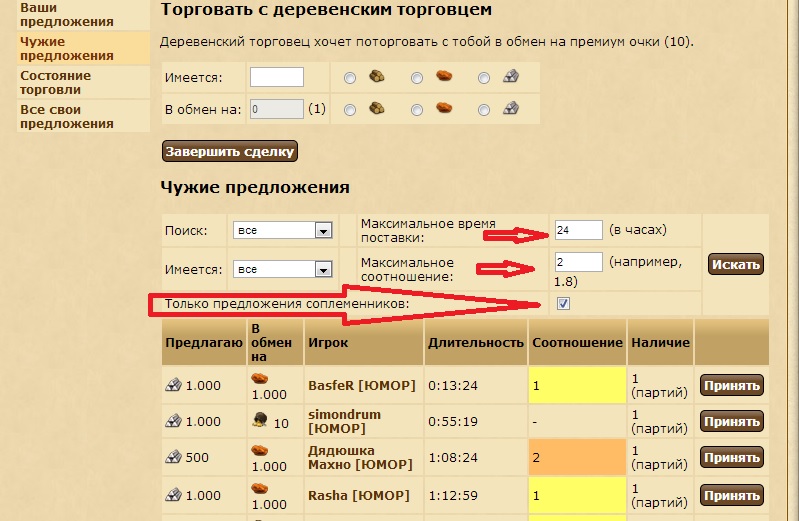Click iron icon in Дядюшка Махно's row
This screenshot has width=799, height=521.
173,456
